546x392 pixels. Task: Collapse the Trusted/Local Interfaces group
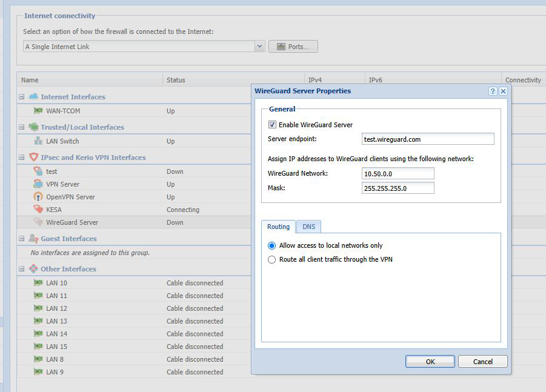click(x=22, y=127)
